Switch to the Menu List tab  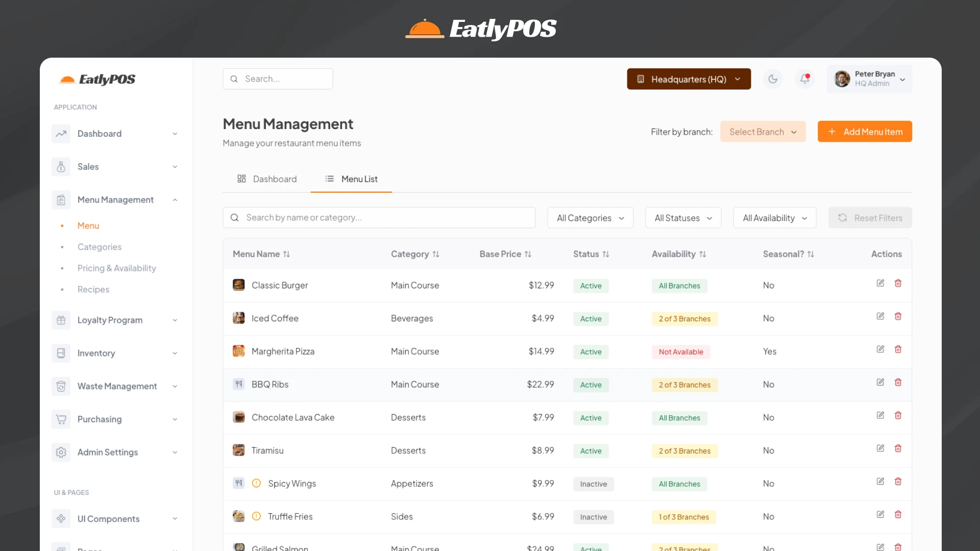[351, 179]
